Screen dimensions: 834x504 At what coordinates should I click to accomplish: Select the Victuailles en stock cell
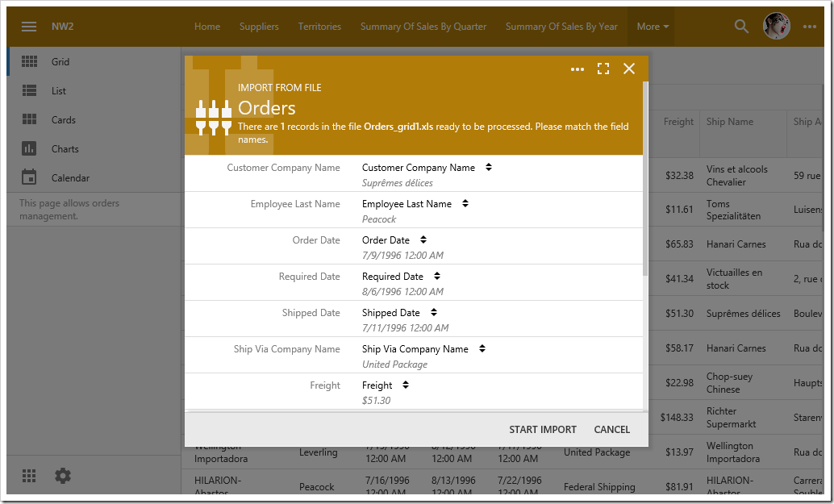click(x=734, y=278)
